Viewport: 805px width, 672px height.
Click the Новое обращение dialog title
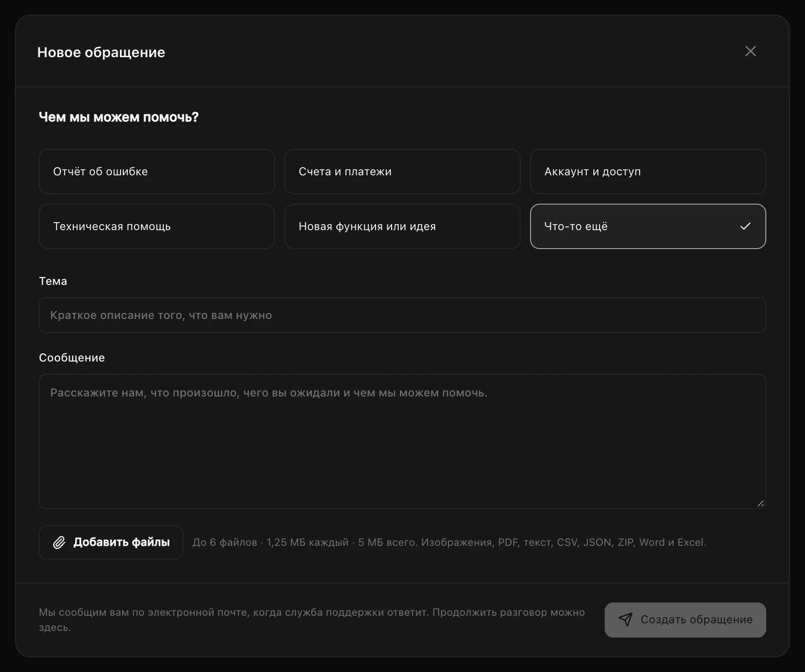[101, 52]
